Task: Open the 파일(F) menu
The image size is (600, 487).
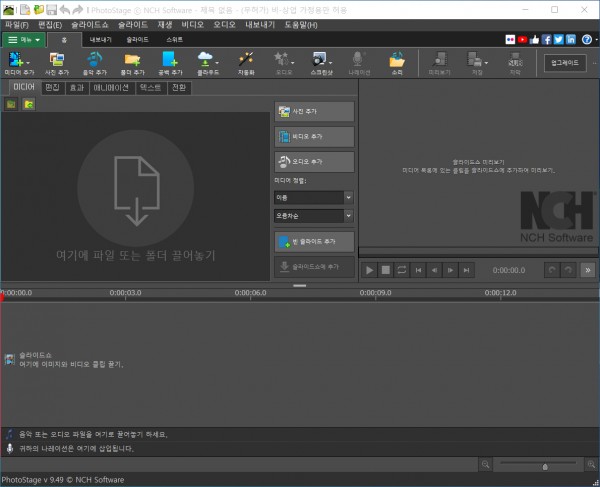Action: click(x=17, y=25)
